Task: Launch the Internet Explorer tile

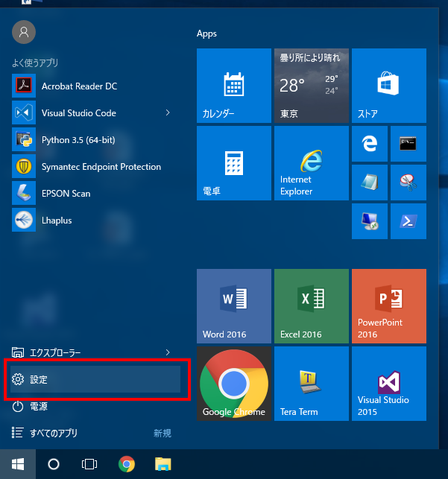Action: click(x=312, y=163)
